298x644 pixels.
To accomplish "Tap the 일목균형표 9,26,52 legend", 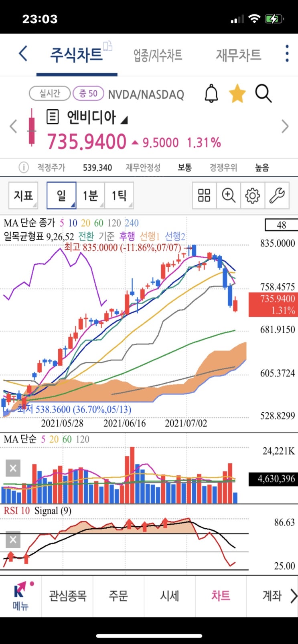I will (39, 236).
